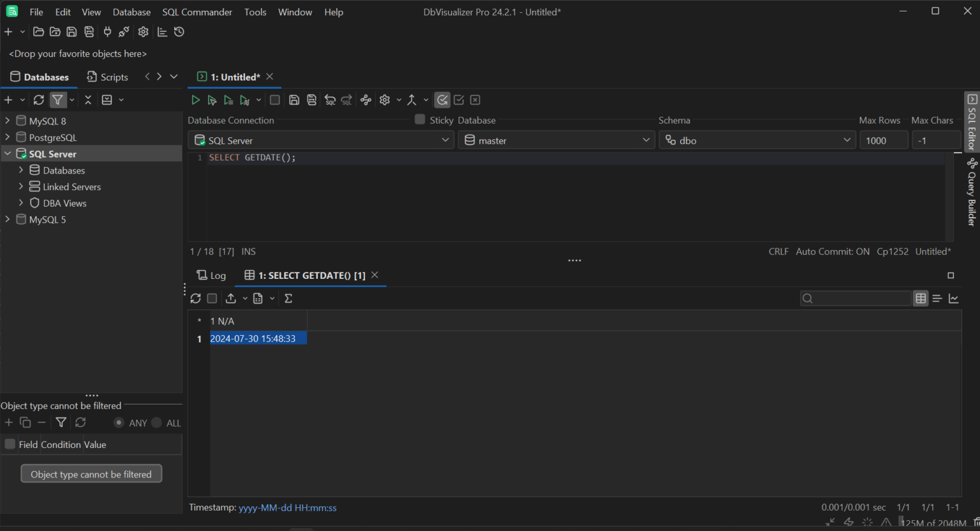Open the Timestamp format link at the bottom
Viewport: 980px width, 531px height.
coord(287,507)
